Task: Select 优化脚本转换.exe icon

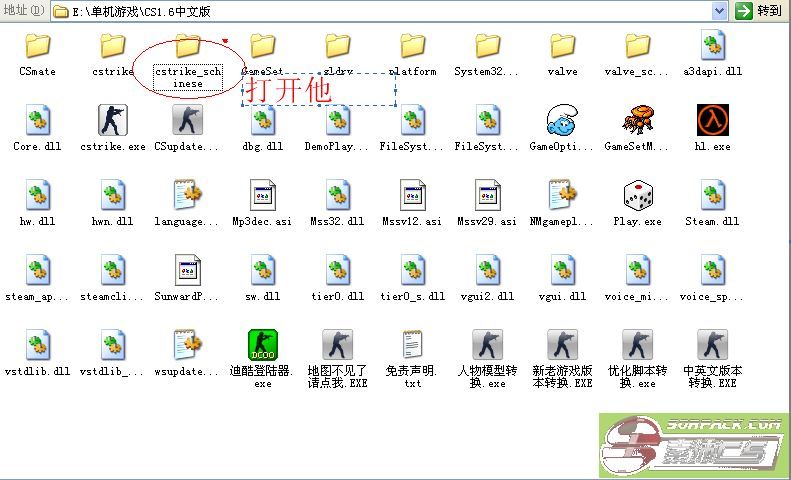Action: (638, 345)
